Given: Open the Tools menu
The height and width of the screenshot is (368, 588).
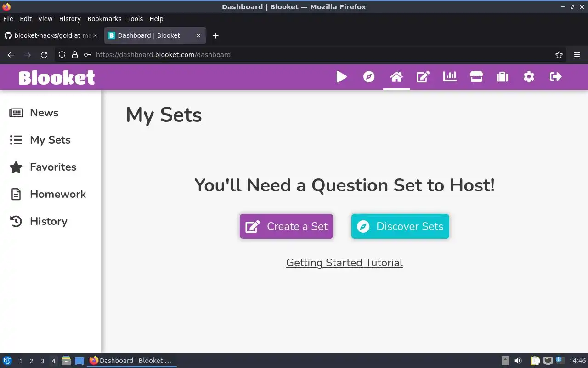Looking at the screenshot, I should (136, 19).
